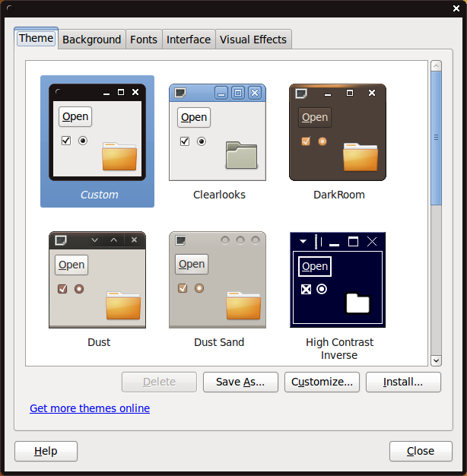Open the Help button
Viewport: 467px width, 476px height.
click(x=46, y=451)
